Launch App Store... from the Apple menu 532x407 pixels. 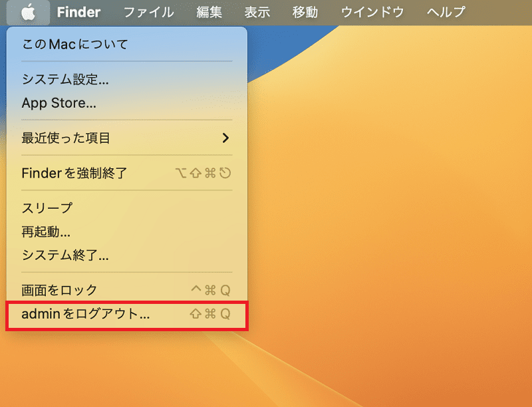(127, 103)
